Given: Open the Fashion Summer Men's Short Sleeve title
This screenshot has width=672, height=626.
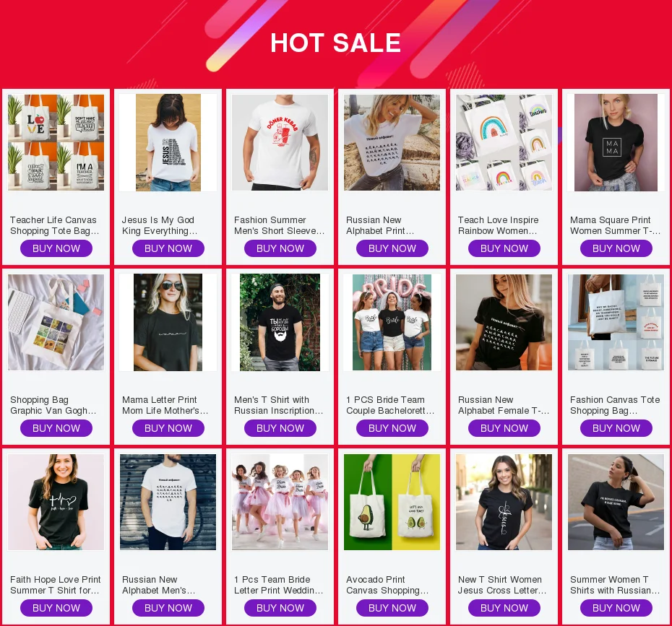Looking at the screenshot, I should click(280, 225).
